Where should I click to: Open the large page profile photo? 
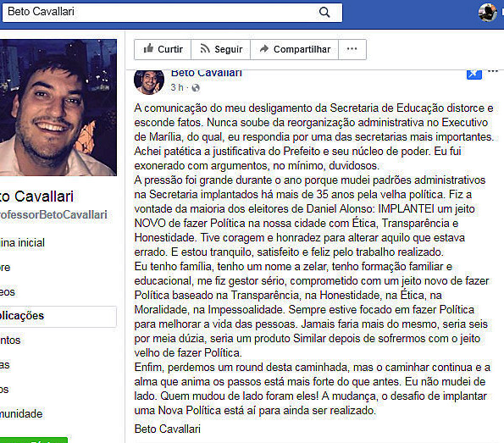58,108
